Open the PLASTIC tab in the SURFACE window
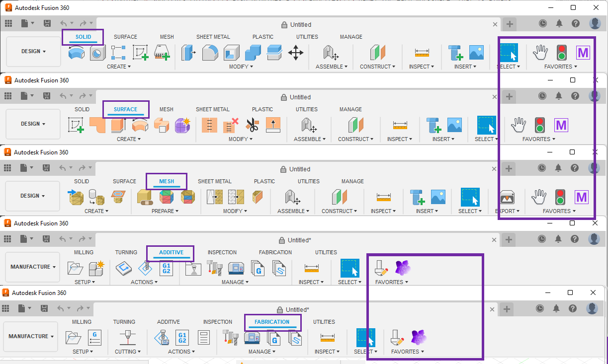This screenshot has height=364, width=608. 262,109
